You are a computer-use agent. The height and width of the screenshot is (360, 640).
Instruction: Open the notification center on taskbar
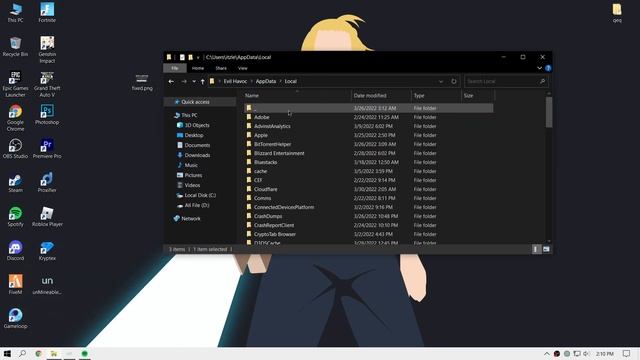[x=627, y=353]
